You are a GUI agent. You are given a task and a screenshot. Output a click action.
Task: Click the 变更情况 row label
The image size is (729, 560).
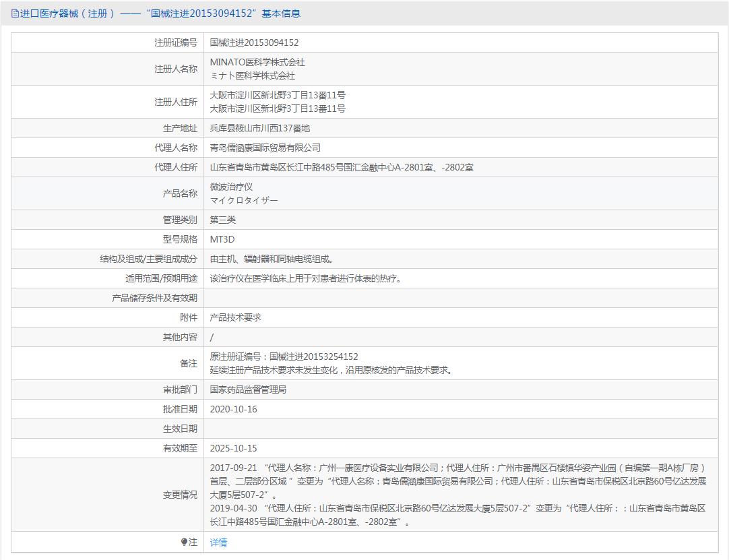click(x=180, y=495)
